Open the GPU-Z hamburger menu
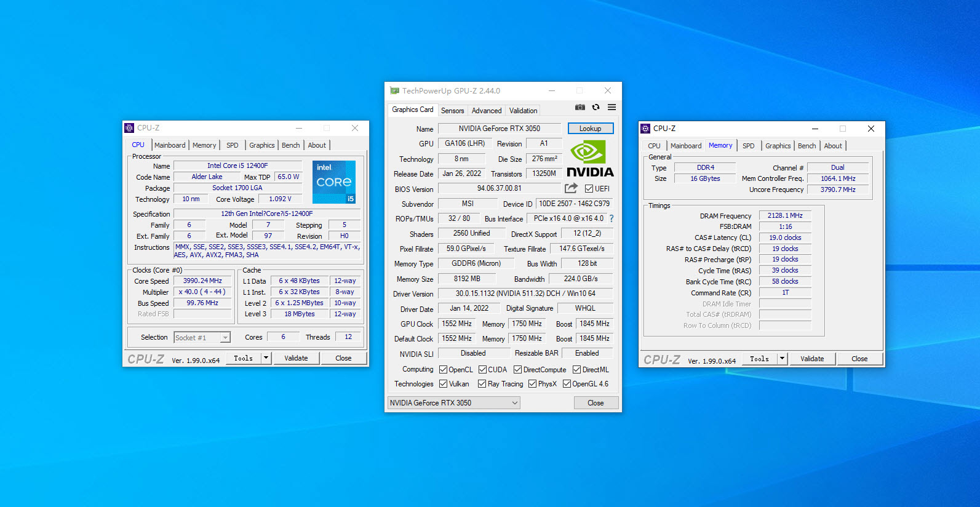Viewport: 980px width, 507px height. [612, 107]
